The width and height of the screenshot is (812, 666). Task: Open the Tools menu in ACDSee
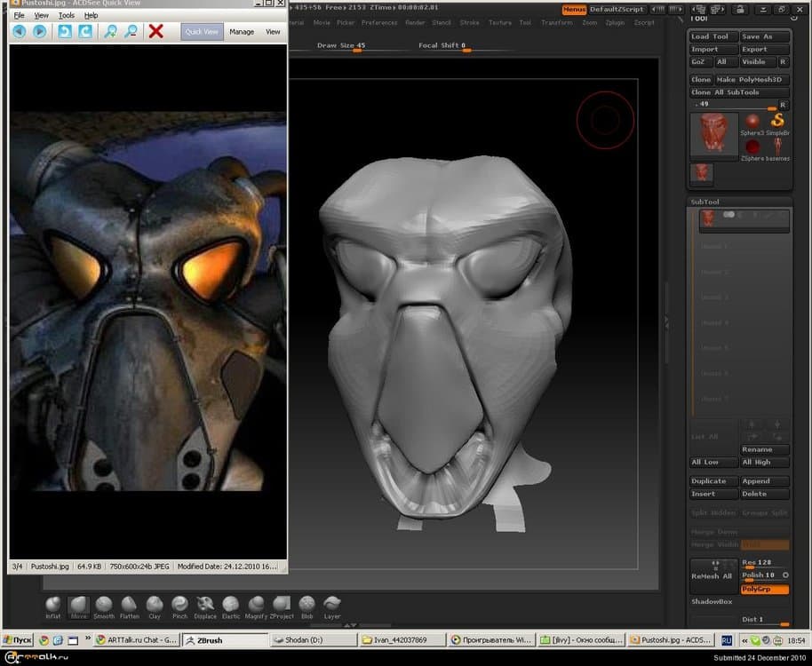67,16
